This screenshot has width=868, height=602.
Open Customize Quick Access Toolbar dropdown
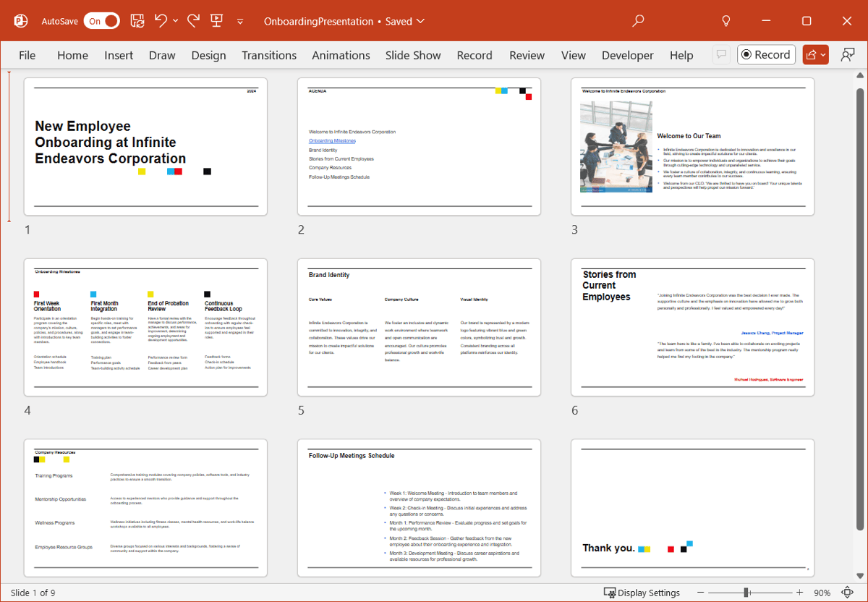(x=240, y=22)
